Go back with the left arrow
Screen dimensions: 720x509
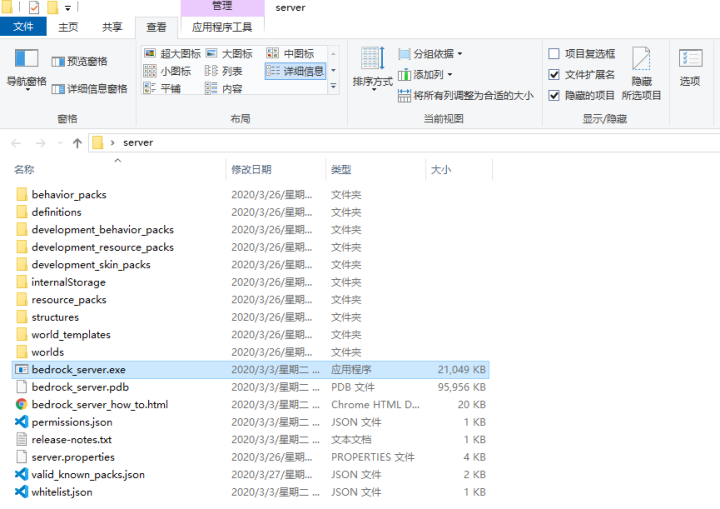[16, 143]
